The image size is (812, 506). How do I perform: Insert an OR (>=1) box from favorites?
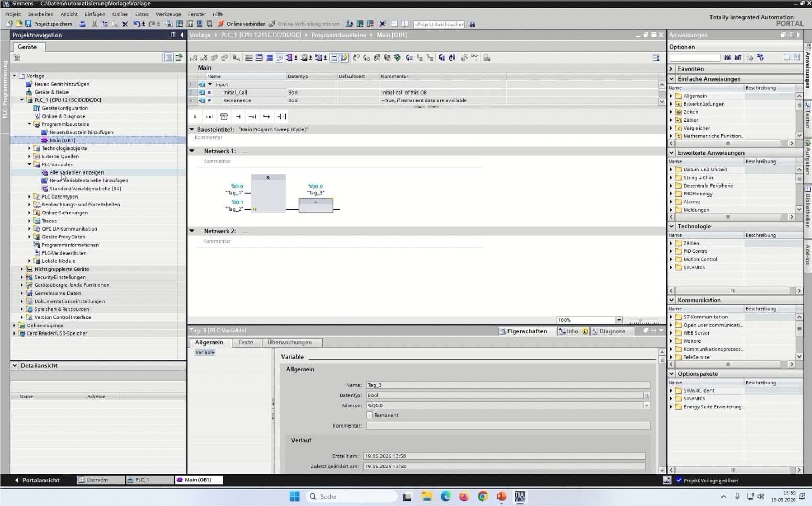pos(209,117)
